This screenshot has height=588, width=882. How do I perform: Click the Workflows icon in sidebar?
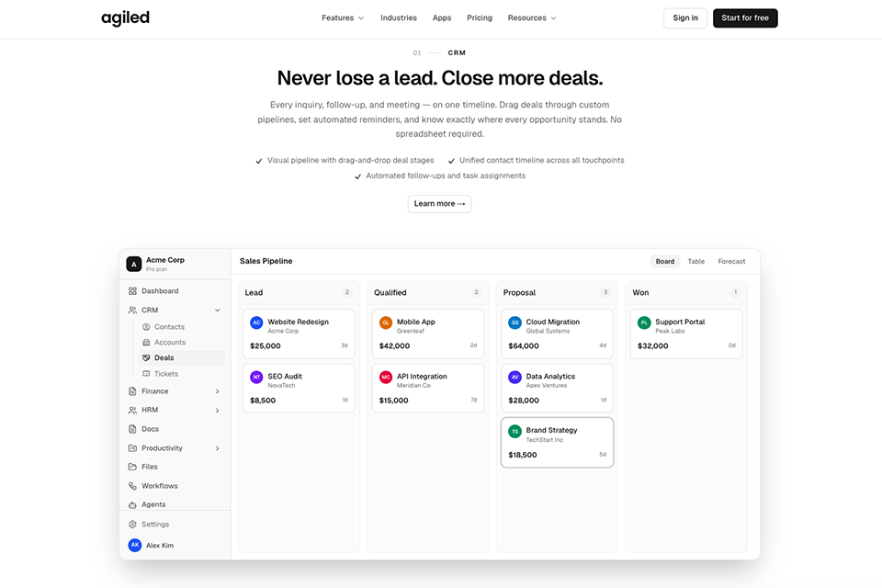tap(132, 486)
